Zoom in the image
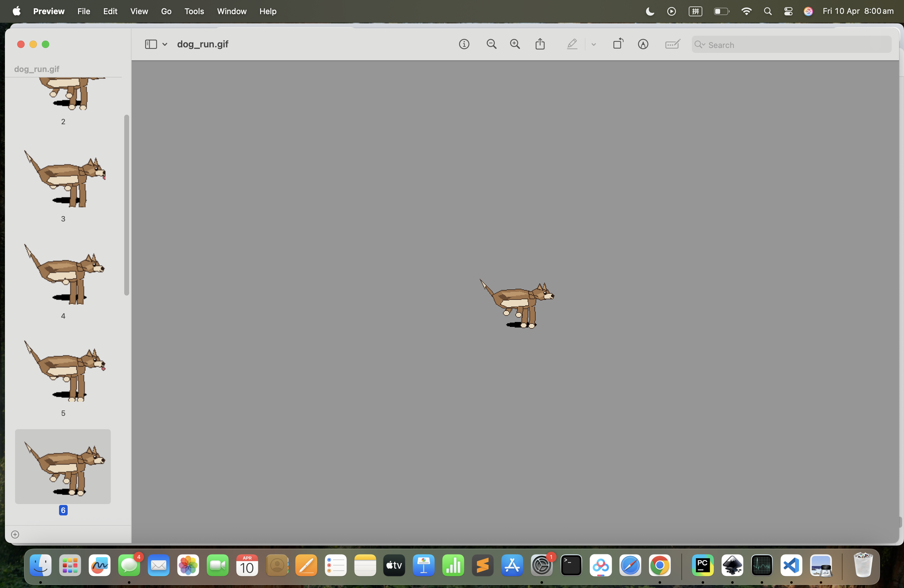This screenshot has height=588, width=904. coord(515,45)
